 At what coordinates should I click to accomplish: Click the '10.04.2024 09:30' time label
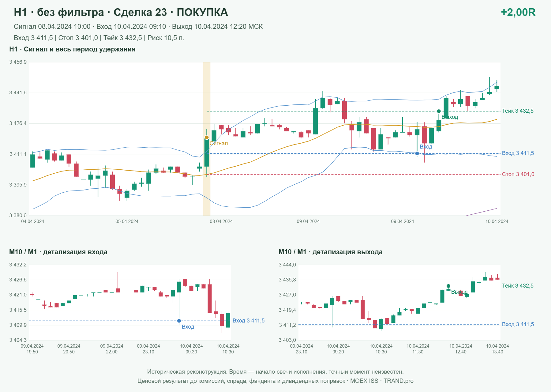[x=191, y=349]
